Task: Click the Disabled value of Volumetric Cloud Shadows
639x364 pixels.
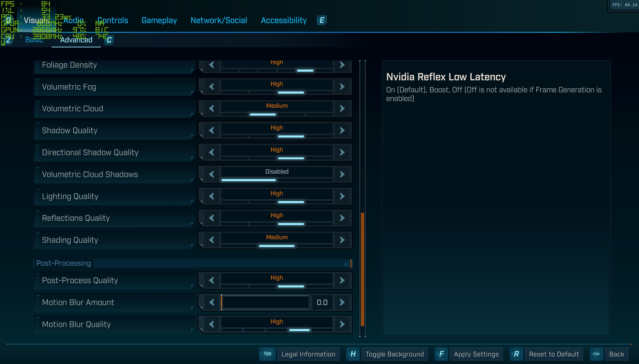Action: click(x=277, y=172)
